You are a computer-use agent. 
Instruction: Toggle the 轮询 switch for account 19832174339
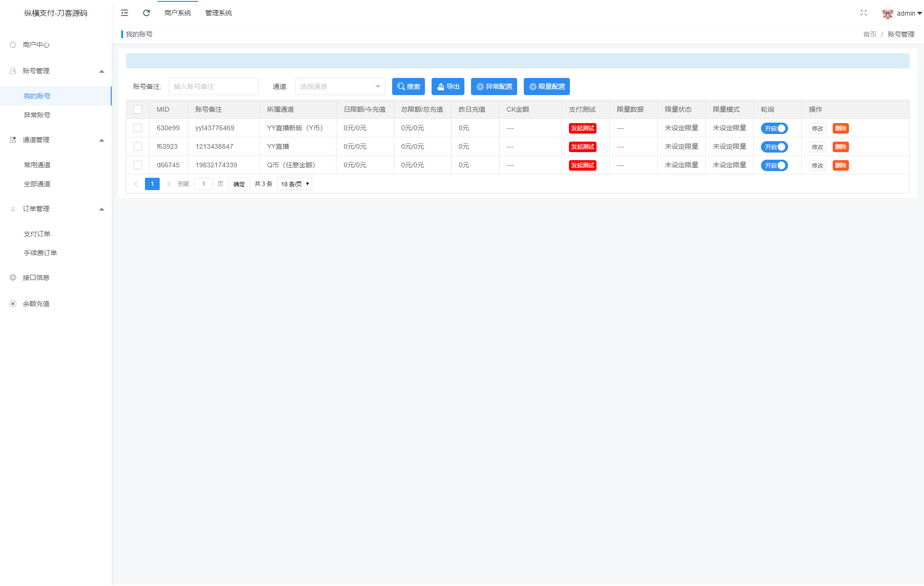pyautogui.click(x=774, y=165)
